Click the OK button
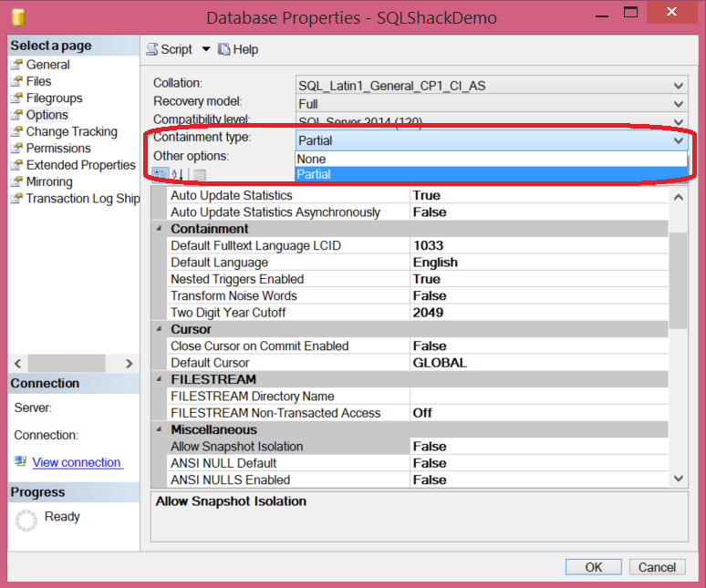 [594, 567]
